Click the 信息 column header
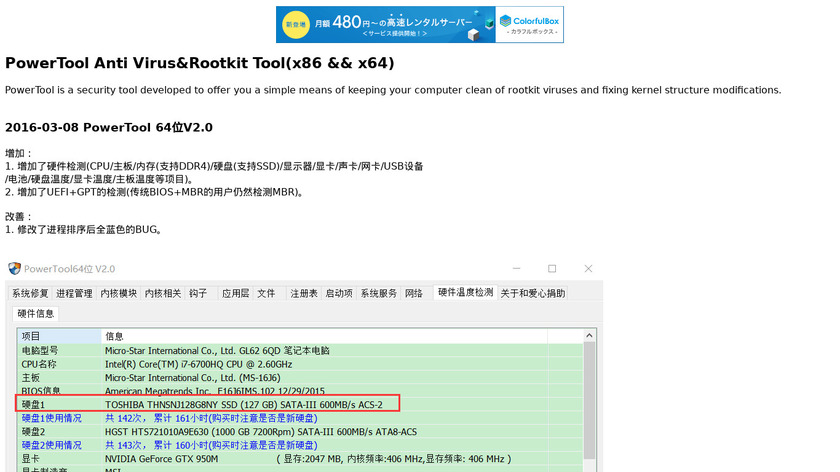840x472 pixels. point(324,336)
